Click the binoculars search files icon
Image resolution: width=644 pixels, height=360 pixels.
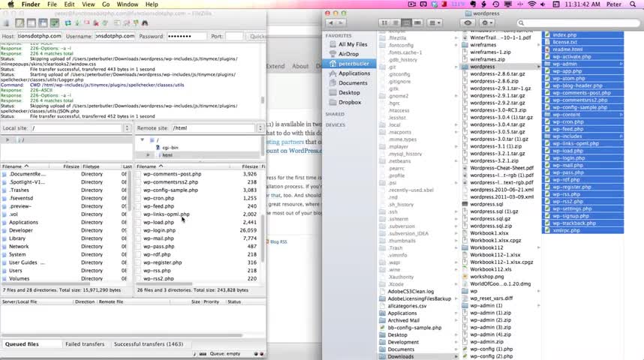[145, 23]
